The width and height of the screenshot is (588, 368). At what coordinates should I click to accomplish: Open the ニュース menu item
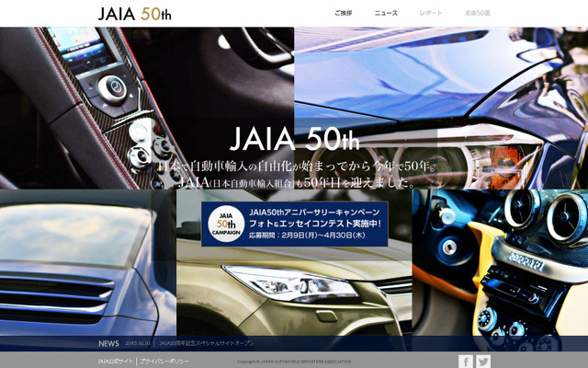point(386,13)
